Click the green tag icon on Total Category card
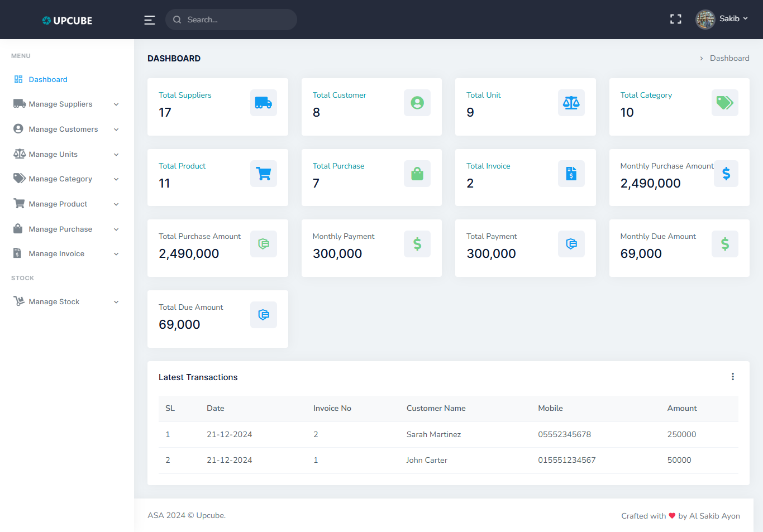Viewport: 763px width, 532px height. pos(724,103)
